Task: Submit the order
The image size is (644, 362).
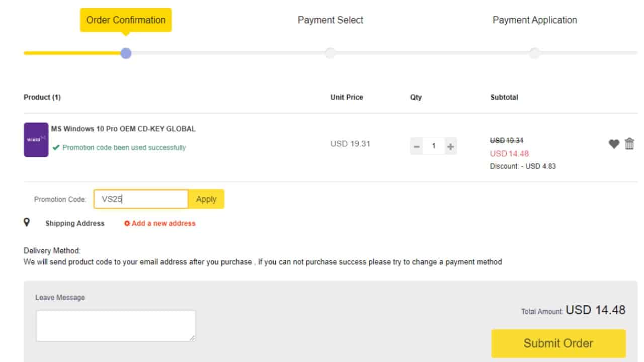Action: coord(558,343)
